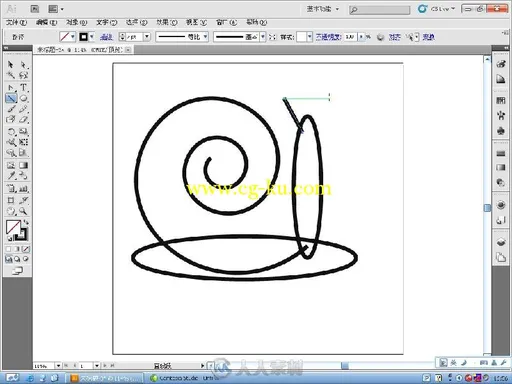The width and height of the screenshot is (512, 384).
Task: Open the brush definition dropdown (基本)
Action: coord(263,37)
